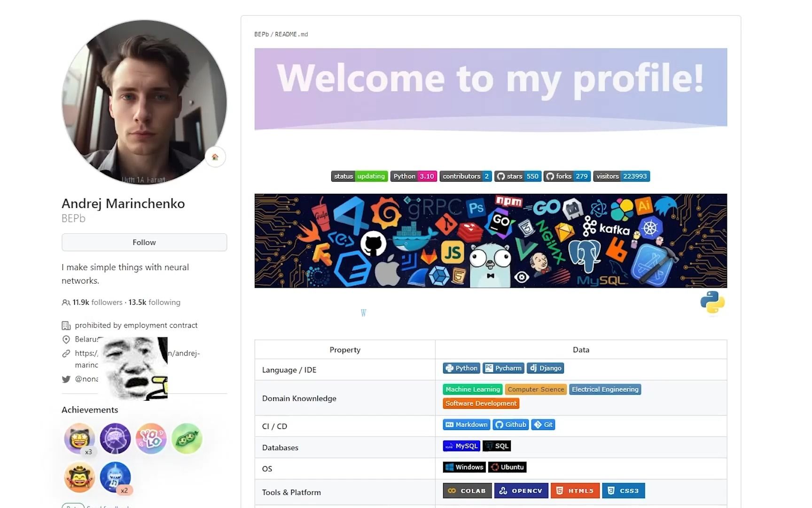Follow Andrej Marinchenko
The image size is (812, 508).
pyautogui.click(x=144, y=242)
